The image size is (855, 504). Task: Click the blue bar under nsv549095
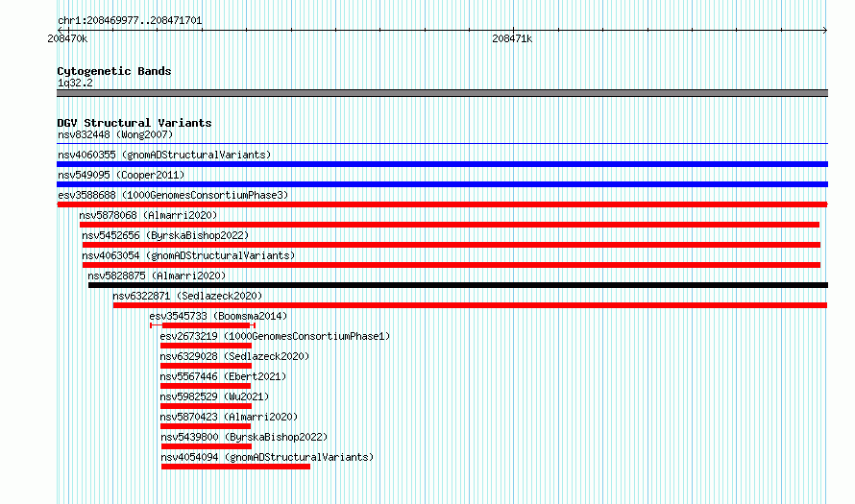click(x=442, y=184)
